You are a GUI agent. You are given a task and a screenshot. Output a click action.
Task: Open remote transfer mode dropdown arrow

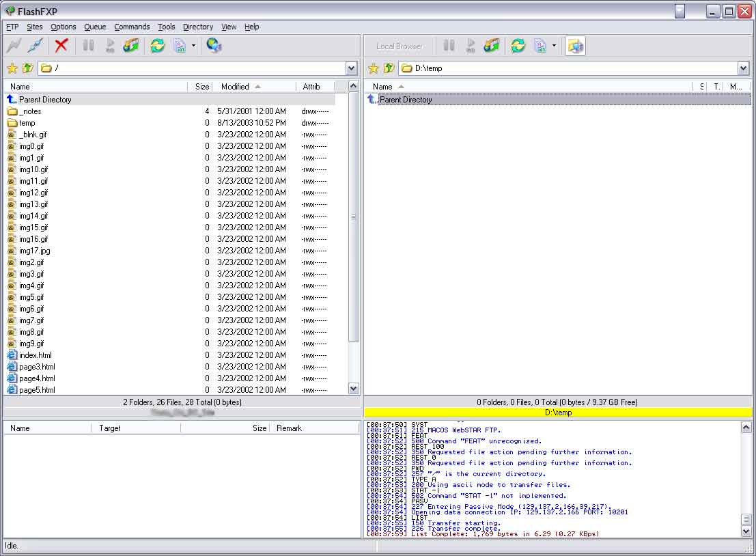[194, 46]
